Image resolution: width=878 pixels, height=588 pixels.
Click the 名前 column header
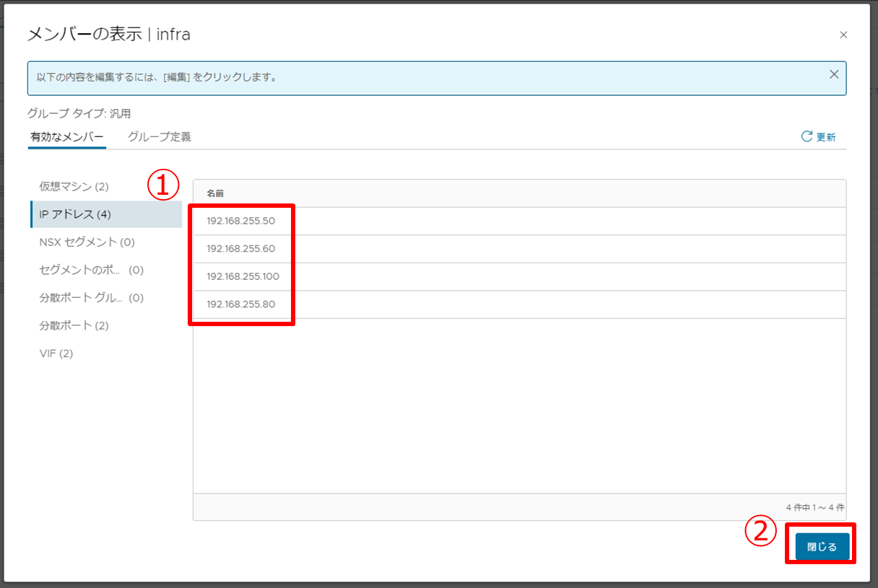point(215,193)
